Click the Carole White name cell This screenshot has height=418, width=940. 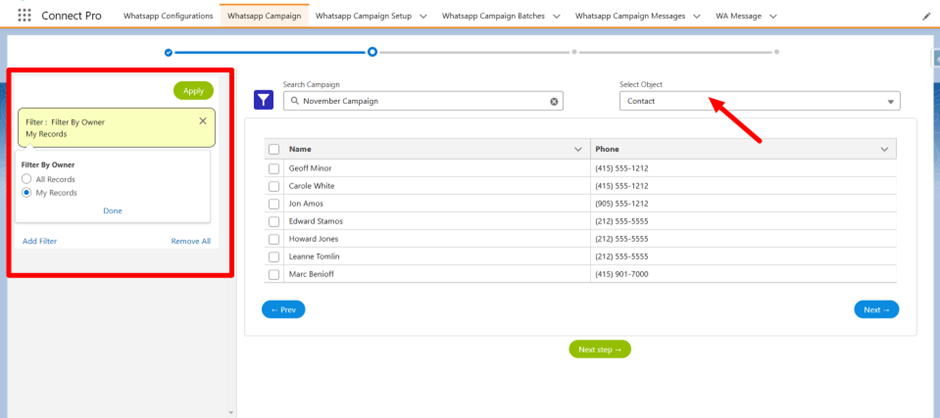(x=437, y=186)
